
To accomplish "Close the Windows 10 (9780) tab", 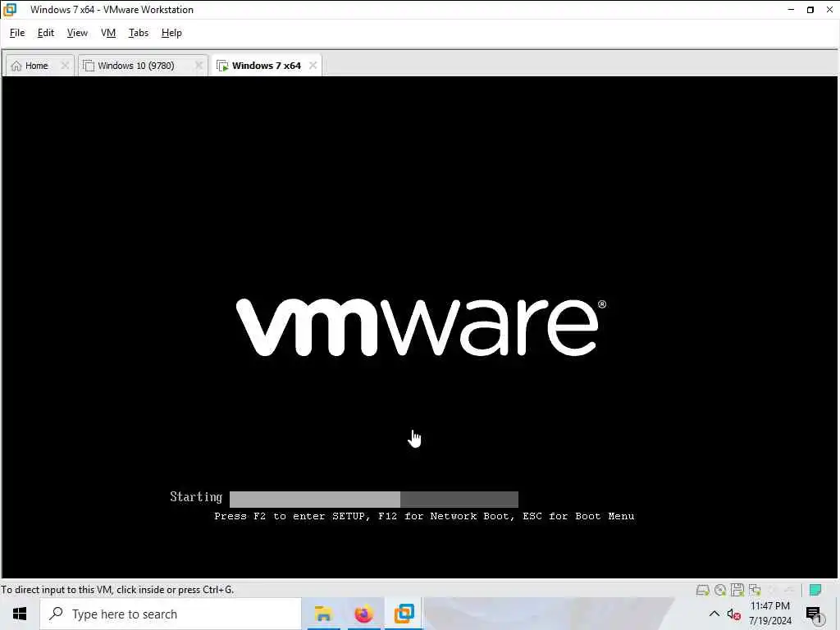I will coord(199,66).
